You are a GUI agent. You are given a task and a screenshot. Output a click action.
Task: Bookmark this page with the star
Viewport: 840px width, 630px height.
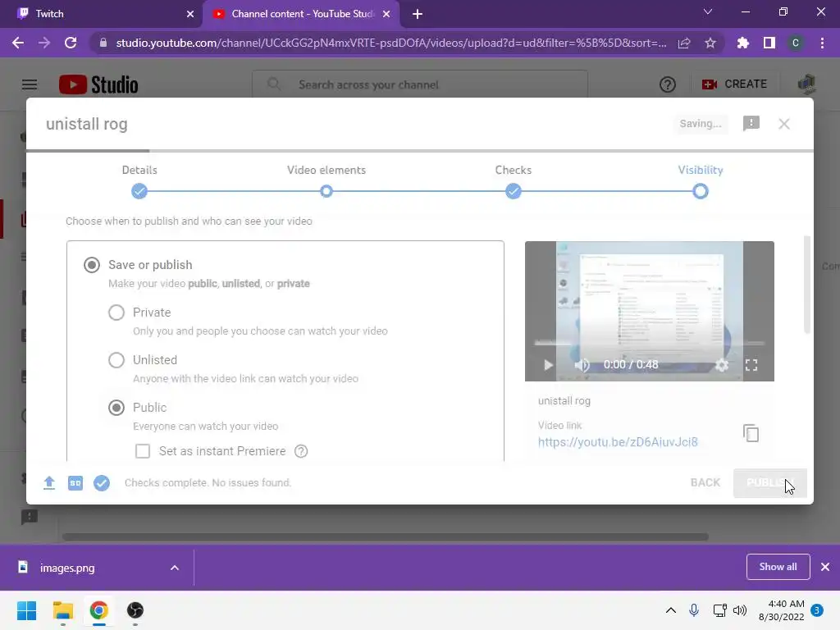710,43
